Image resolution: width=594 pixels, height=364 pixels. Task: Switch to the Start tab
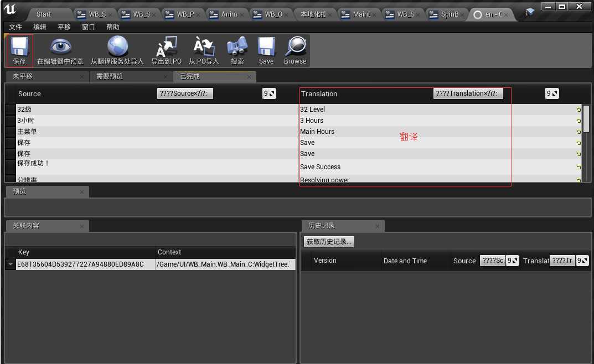[x=49, y=14]
